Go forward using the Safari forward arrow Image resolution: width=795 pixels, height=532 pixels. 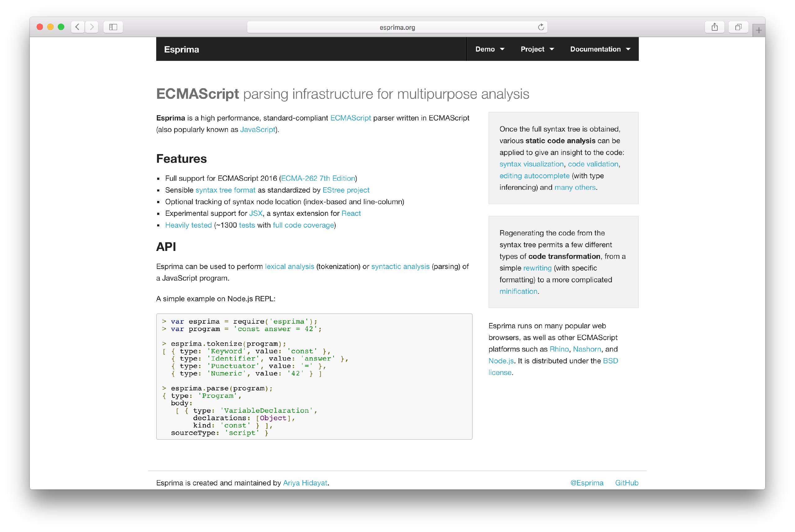pos(92,27)
